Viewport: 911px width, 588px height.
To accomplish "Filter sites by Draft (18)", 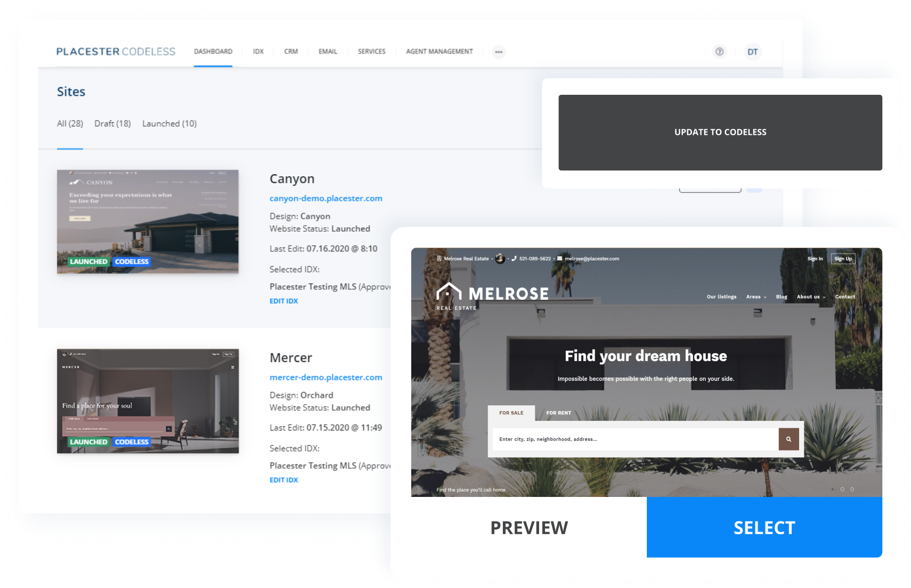I will 112,124.
